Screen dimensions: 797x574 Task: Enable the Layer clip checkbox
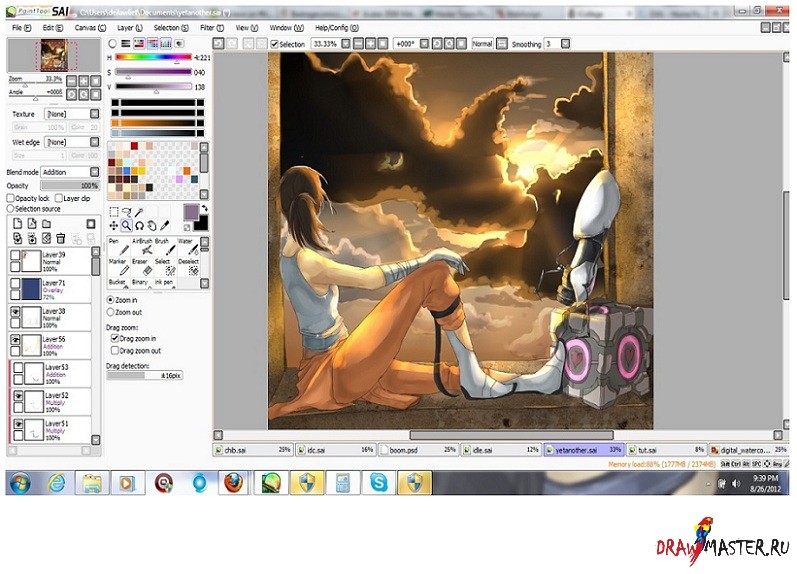click(x=58, y=198)
